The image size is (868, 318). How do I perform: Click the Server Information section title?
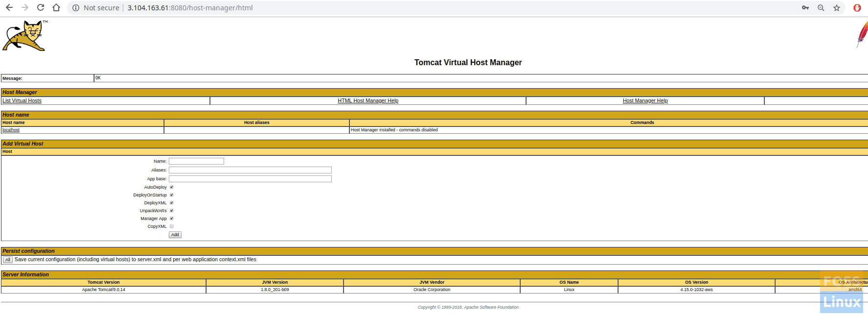point(25,275)
